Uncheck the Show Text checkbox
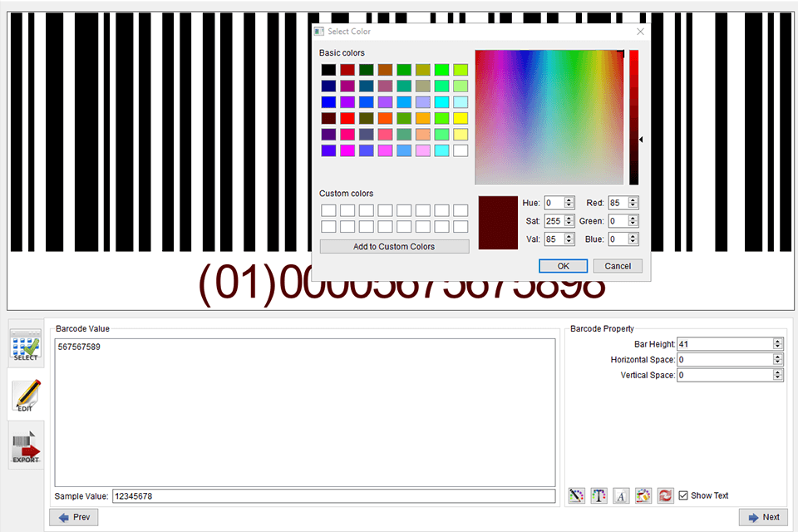 pyautogui.click(x=683, y=495)
